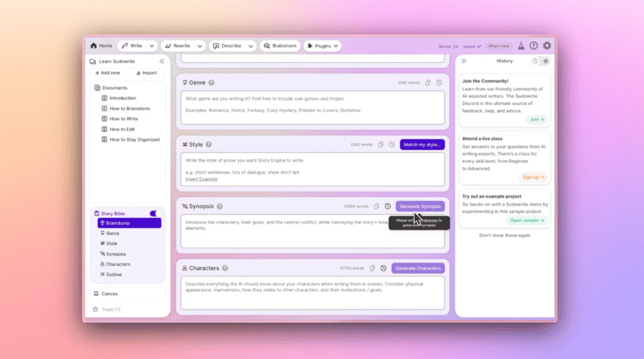This screenshot has height=359, width=644.
Task: Copy the Genre field contents
Action: coord(428,82)
